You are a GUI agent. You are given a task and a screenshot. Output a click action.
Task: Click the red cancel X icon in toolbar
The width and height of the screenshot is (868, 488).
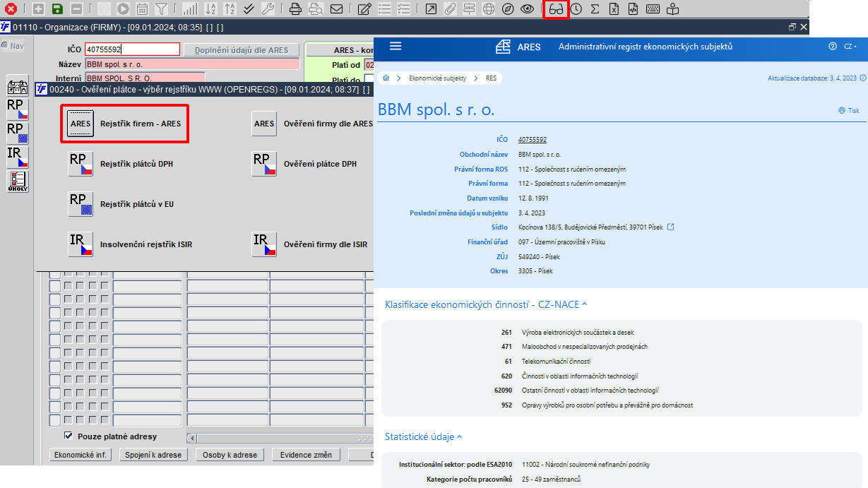(11, 9)
